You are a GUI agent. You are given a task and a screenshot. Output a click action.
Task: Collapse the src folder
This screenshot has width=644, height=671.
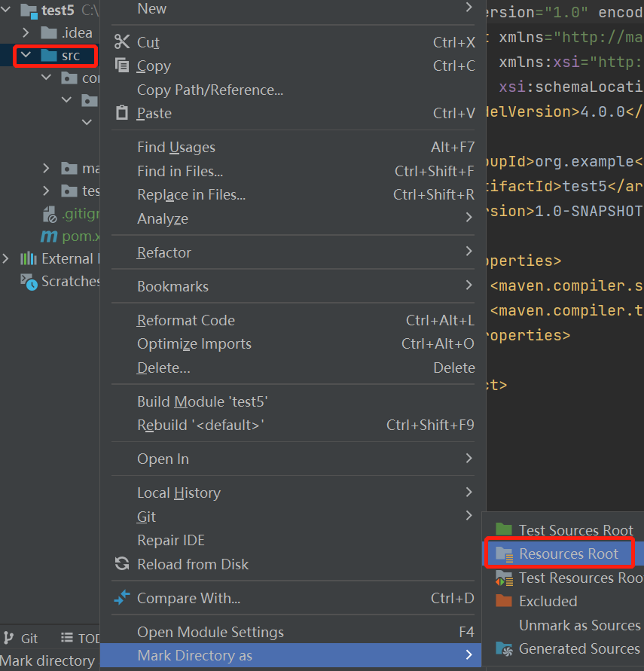click(x=26, y=55)
